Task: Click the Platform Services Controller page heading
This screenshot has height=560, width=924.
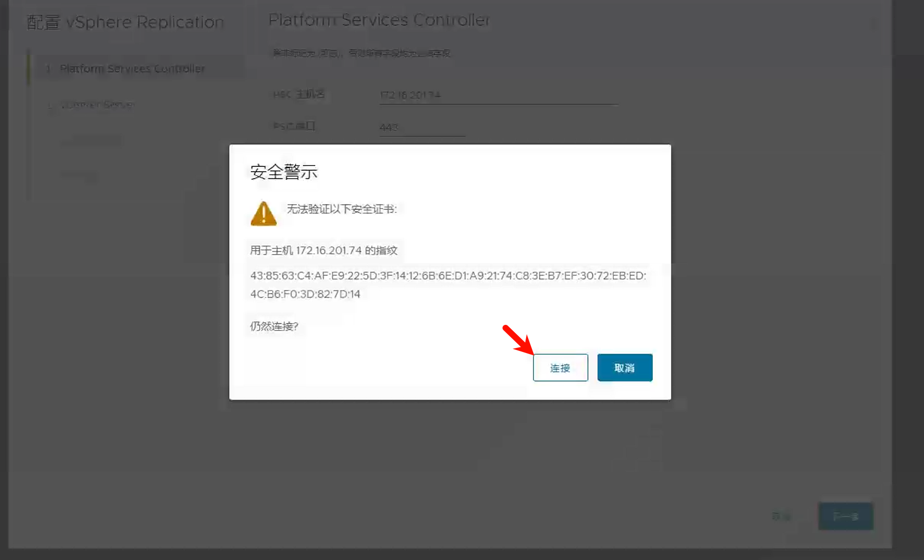Action: click(x=379, y=20)
